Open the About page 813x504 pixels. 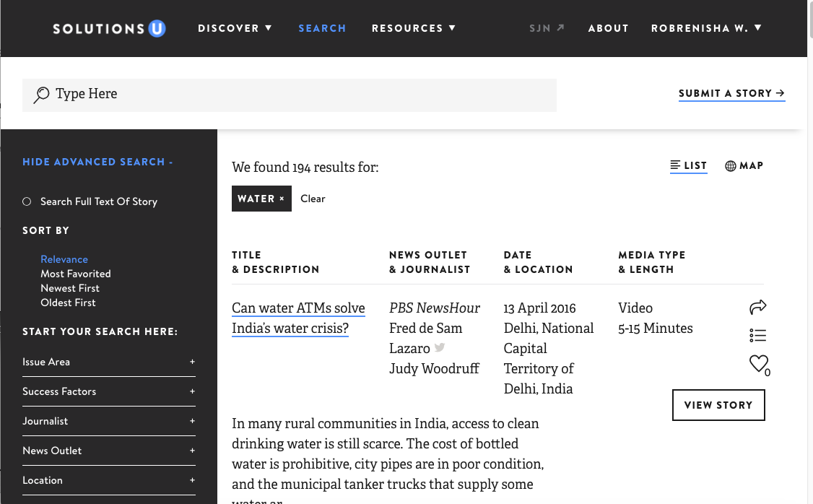click(x=608, y=28)
